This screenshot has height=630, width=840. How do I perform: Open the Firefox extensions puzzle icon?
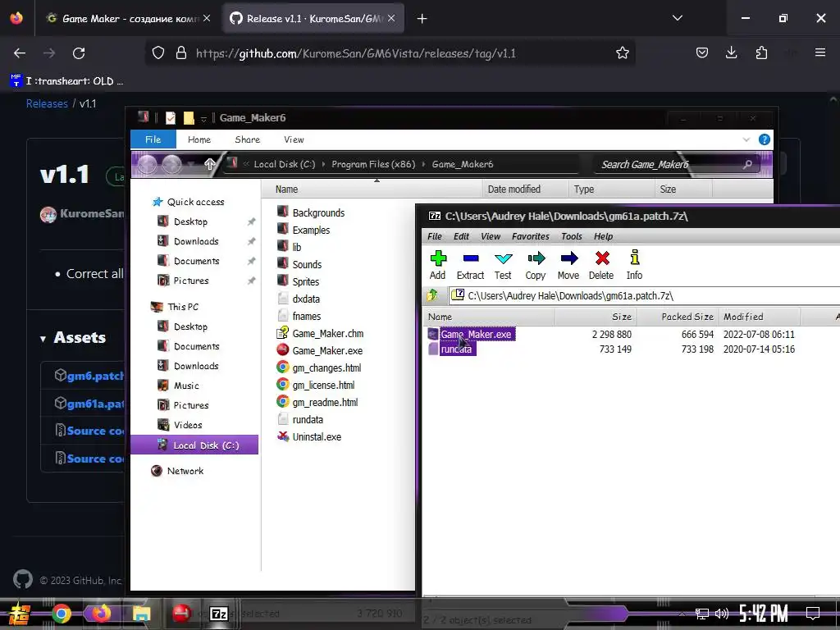click(x=761, y=53)
